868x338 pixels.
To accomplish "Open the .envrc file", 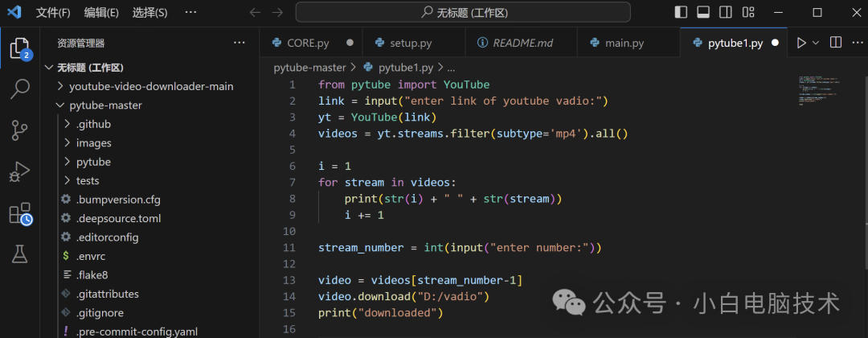I will tap(150, 256).
